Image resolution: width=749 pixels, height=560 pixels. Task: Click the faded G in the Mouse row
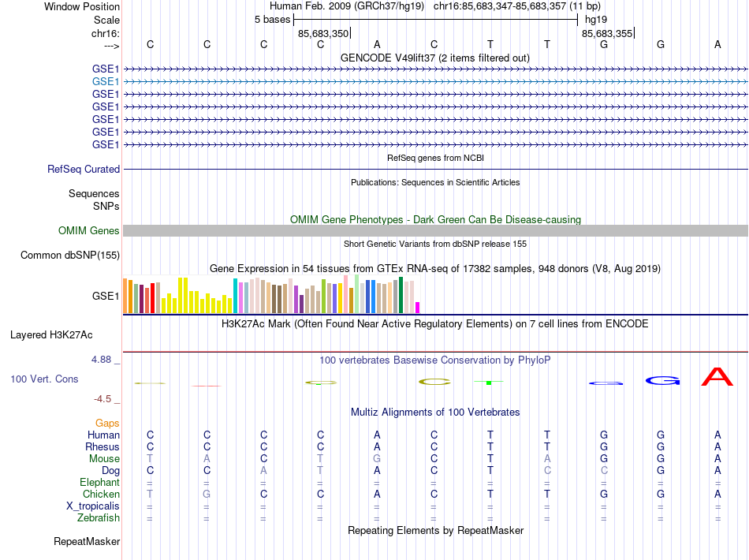[x=377, y=459]
